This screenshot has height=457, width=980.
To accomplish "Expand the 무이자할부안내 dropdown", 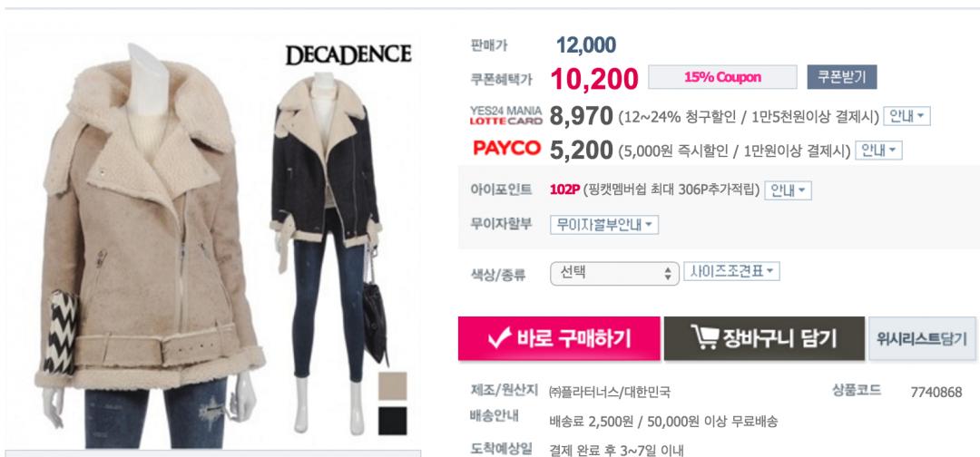I will pyautogui.click(x=603, y=225).
